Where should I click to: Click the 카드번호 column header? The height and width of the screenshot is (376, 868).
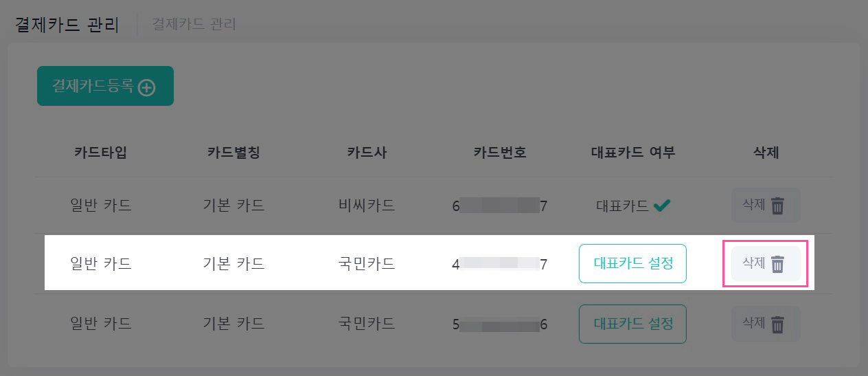(500, 153)
